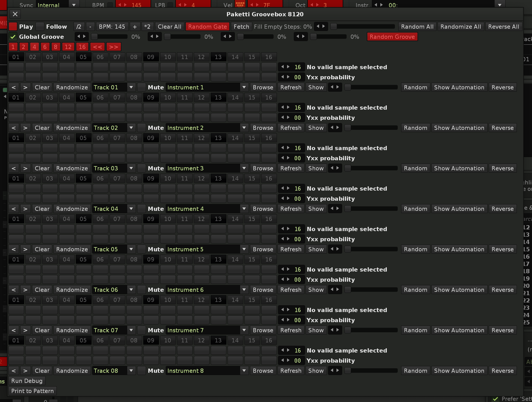Shift Track 02 steps left with < button
The height and width of the screenshot is (402, 532).
tap(14, 128)
